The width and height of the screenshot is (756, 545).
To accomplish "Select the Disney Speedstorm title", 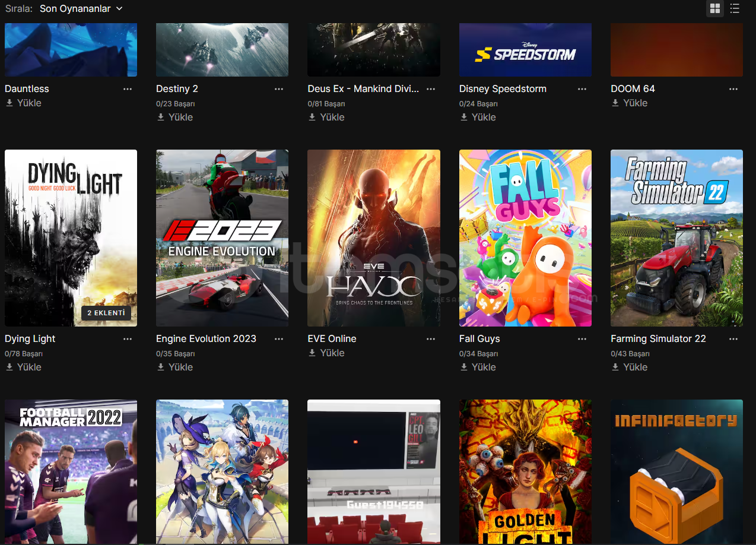I will (x=503, y=88).
